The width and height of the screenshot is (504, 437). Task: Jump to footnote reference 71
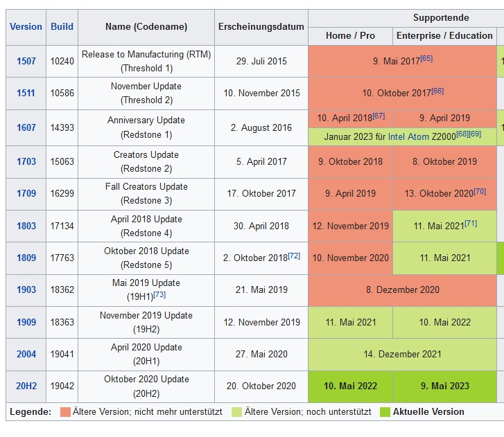tap(471, 224)
